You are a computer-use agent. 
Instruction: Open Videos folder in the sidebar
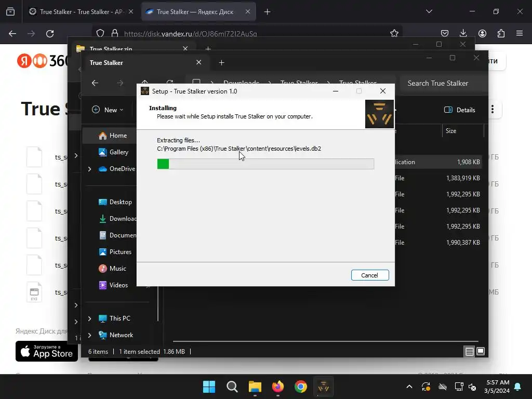[x=113, y=285]
